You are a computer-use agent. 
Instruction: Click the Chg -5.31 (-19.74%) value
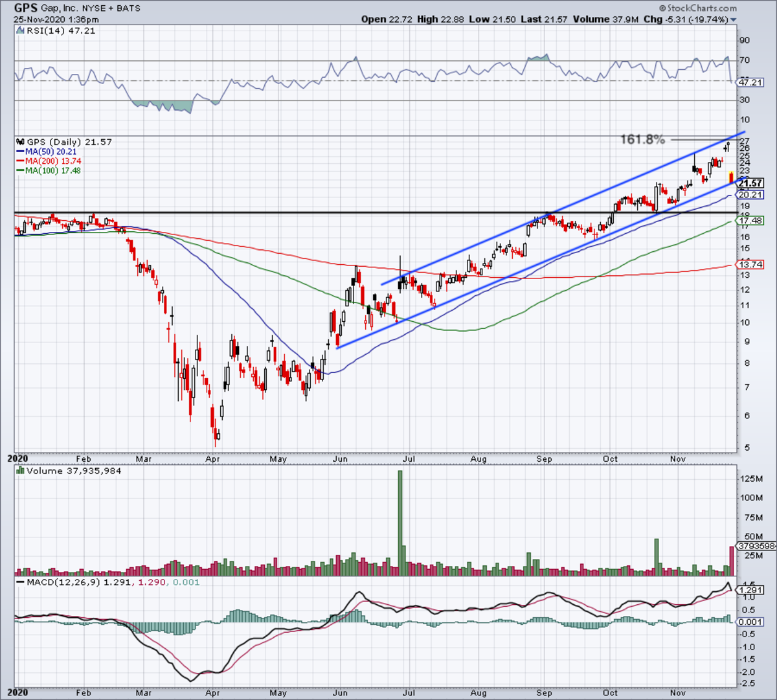[684, 19]
